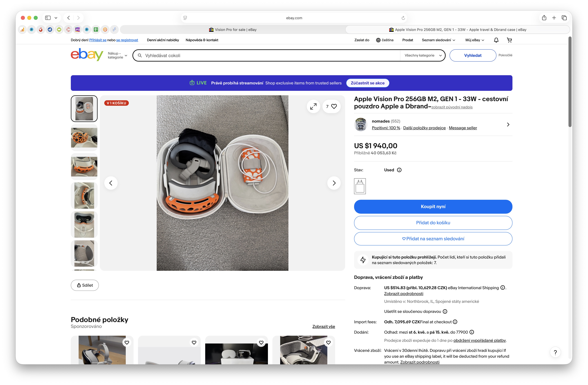
Task: Switch to the Vision Pro for sale tab
Action: click(x=233, y=30)
